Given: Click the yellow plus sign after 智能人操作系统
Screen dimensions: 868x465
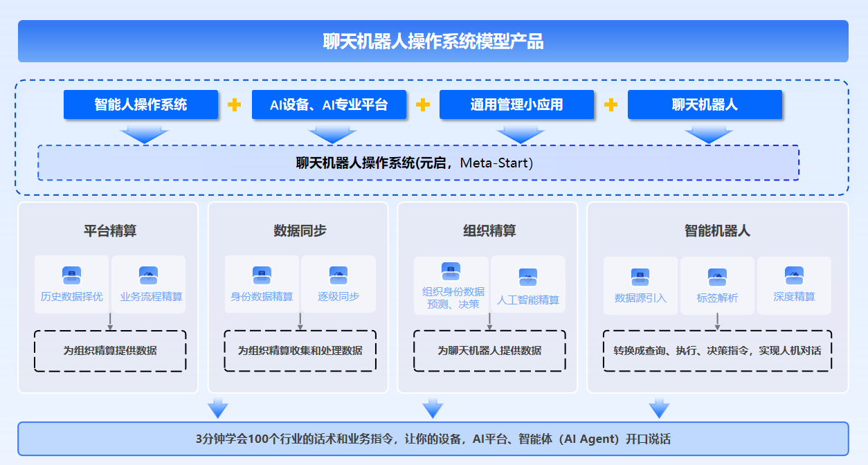Looking at the screenshot, I should 235,105.
